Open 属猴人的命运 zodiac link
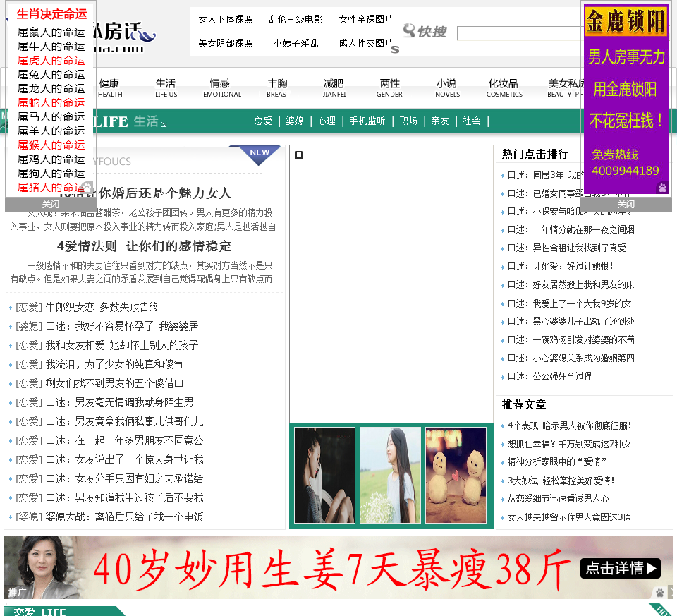 pyautogui.click(x=51, y=145)
